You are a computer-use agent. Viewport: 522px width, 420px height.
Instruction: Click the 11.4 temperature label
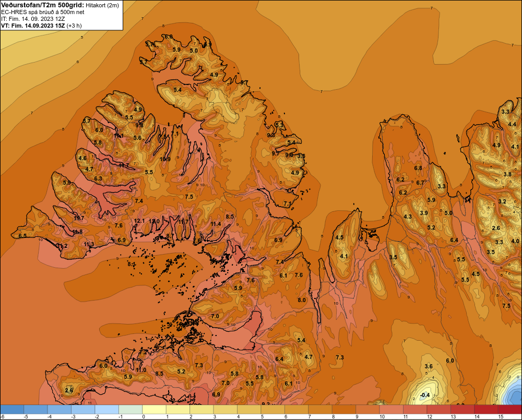click(216, 224)
